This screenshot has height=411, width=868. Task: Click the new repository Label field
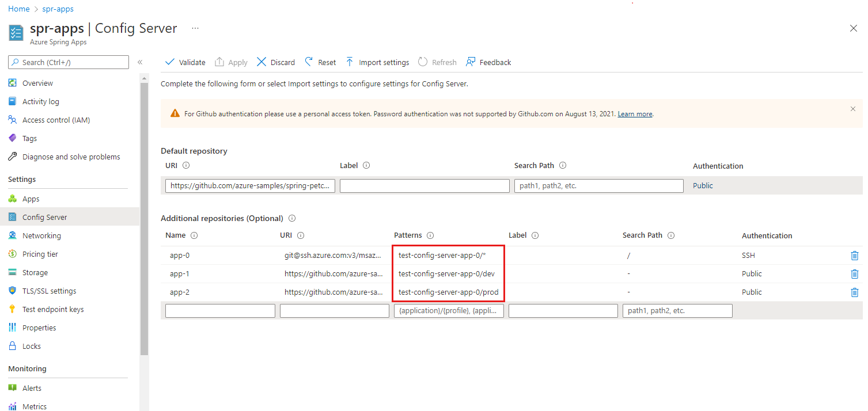coord(563,311)
